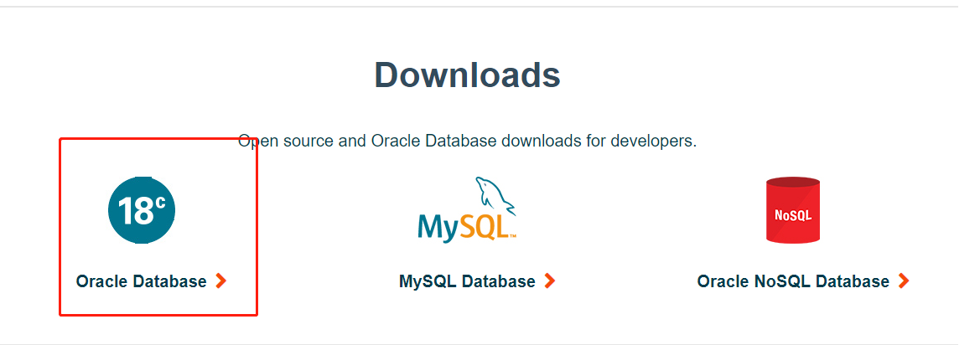Screen dimensions: 980x345
Task: Click the MySQL dolphin logo
Action: pos(468,209)
